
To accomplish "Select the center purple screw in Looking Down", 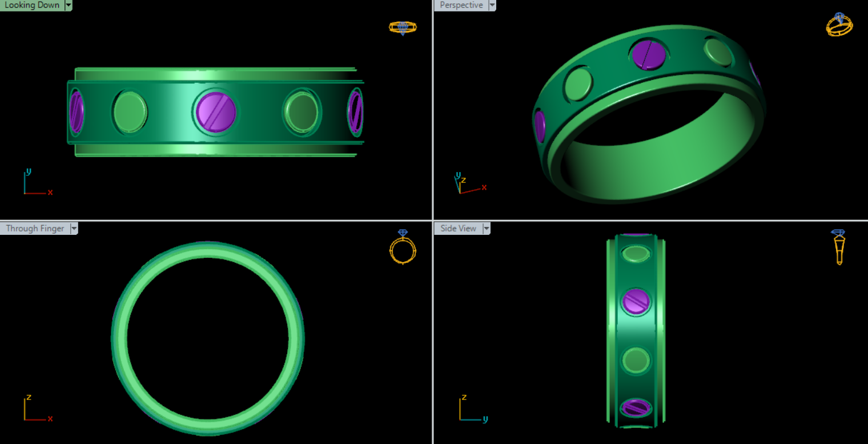I will pyautogui.click(x=216, y=112).
